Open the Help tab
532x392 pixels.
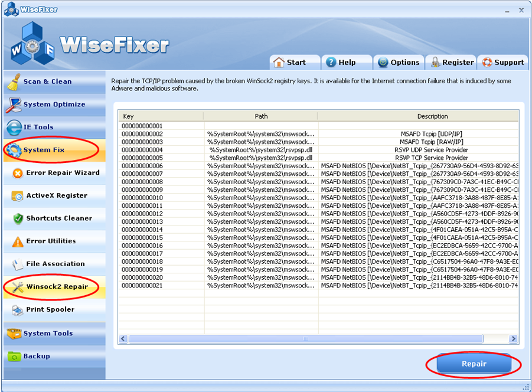coord(347,63)
